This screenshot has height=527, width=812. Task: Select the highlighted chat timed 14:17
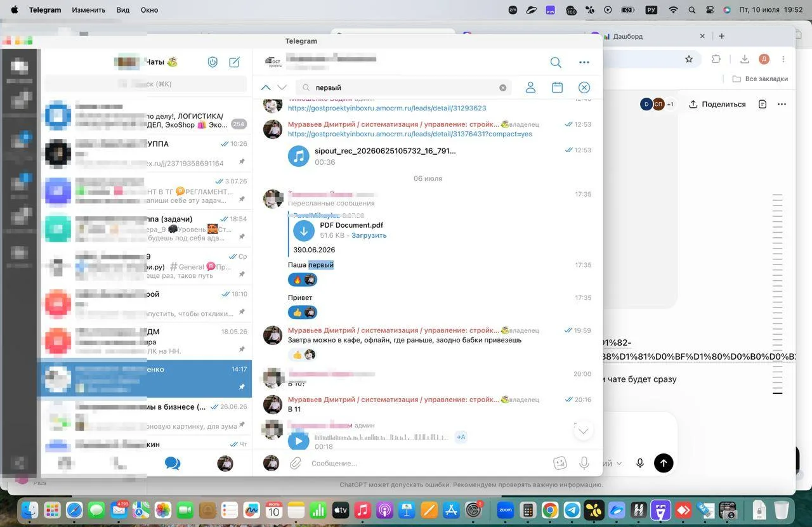(146, 379)
